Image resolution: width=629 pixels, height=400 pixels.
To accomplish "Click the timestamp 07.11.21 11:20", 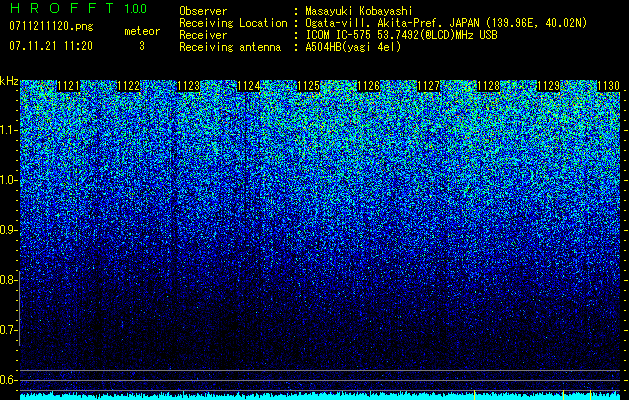I will pos(51,46).
